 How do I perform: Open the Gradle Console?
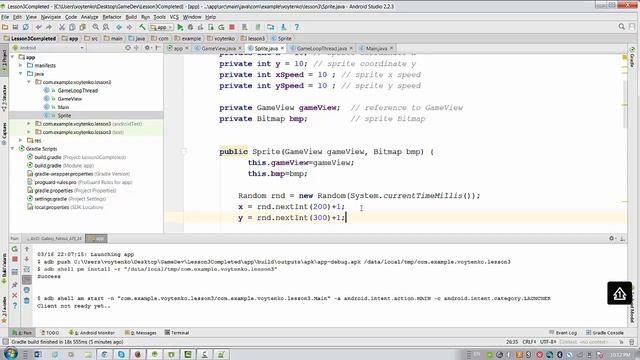604,333
